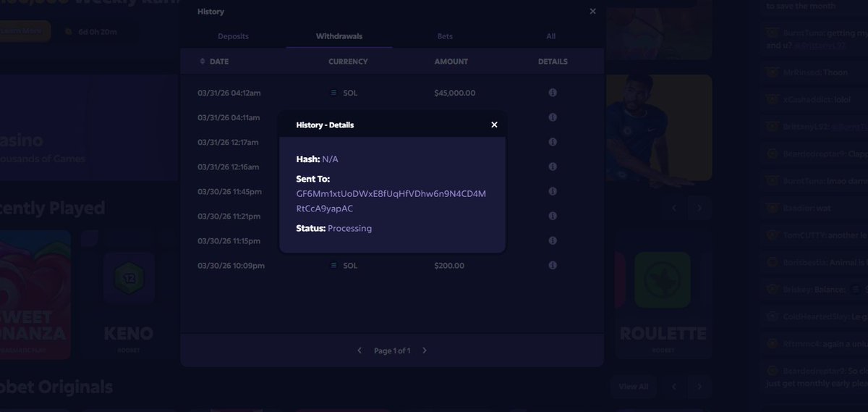This screenshot has width=868, height=412.
Task: Click the 03/31/26 12:16am date cell
Action: 228,167
